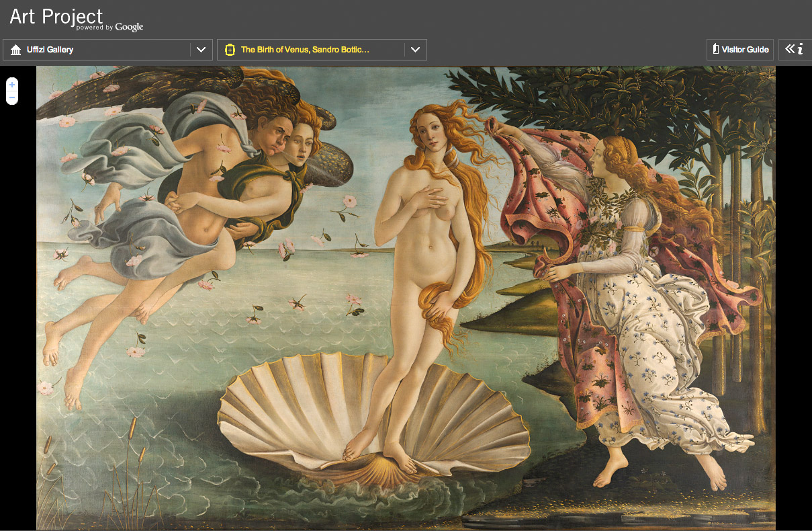Click the info 'i' icon

[800, 49]
